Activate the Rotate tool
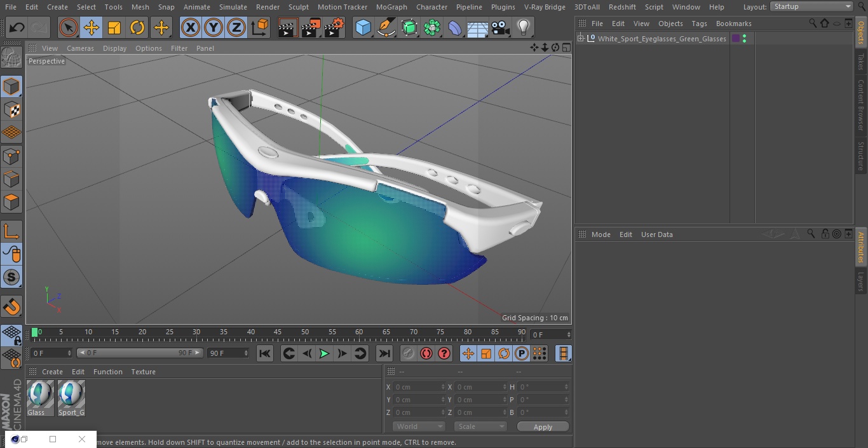Viewport: 868px width, 448px height. [137, 28]
